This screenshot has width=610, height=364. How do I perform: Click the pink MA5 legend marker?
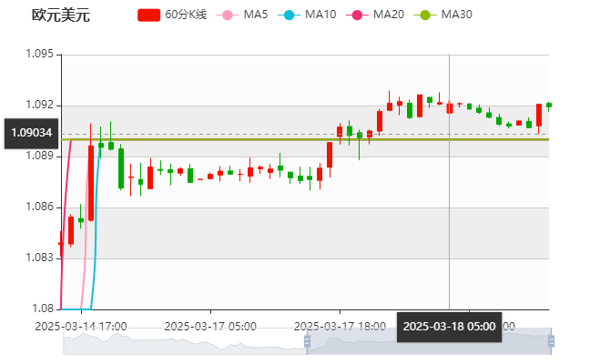tap(227, 15)
